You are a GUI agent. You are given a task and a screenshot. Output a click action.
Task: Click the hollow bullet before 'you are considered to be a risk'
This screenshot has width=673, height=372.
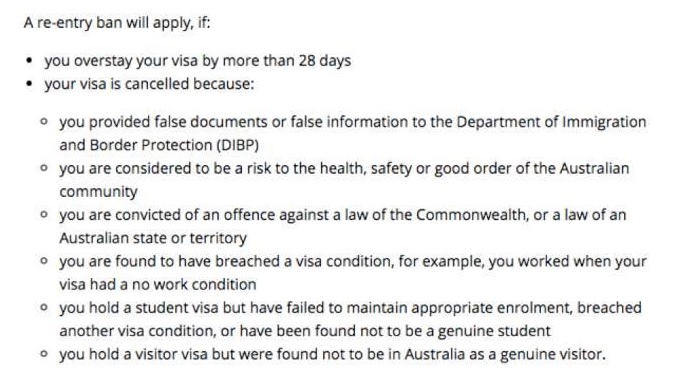[44, 168]
